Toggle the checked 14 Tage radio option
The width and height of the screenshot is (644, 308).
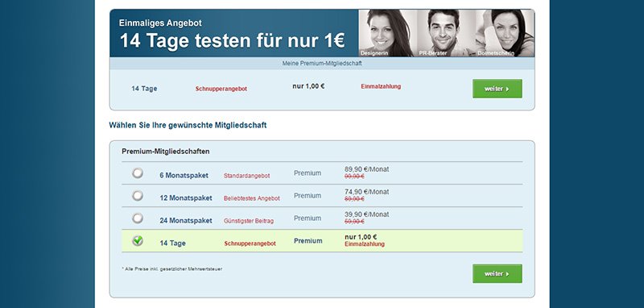click(138, 240)
